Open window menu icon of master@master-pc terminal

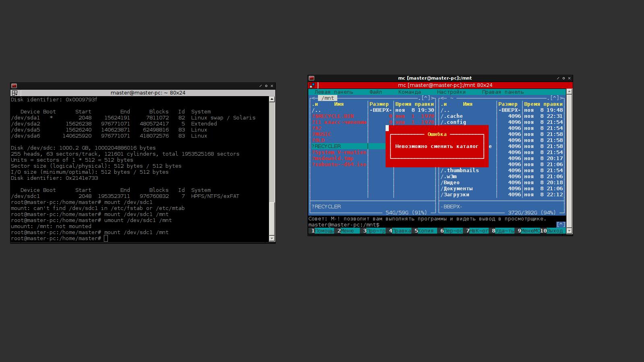tap(14, 86)
